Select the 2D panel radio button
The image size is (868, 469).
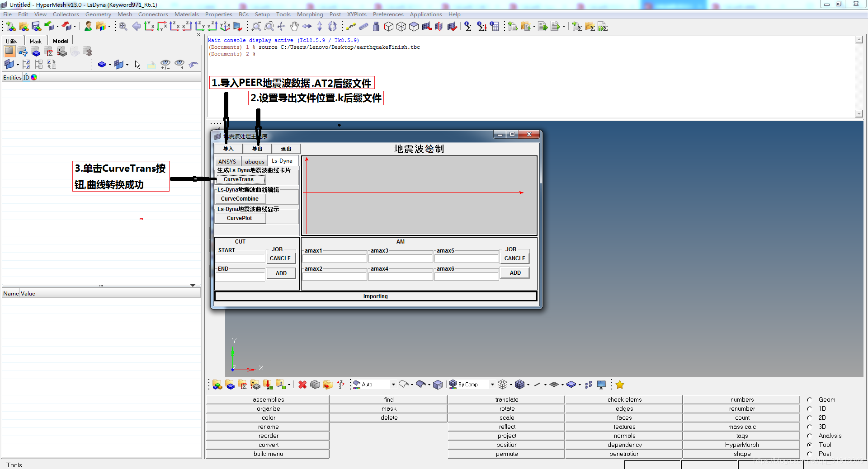(810, 417)
